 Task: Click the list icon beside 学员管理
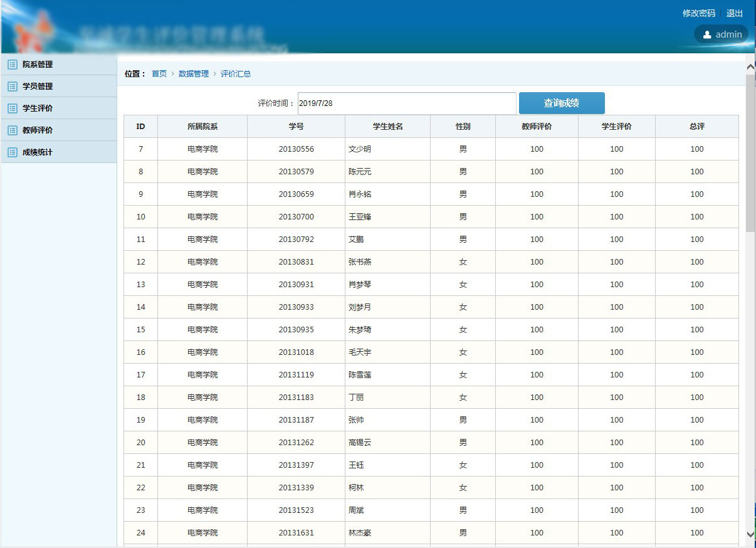point(12,87)
